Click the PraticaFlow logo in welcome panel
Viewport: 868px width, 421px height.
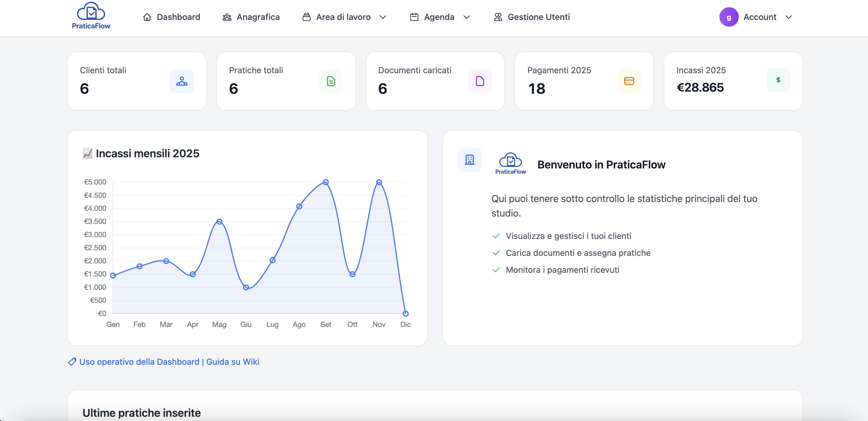point(511,164)
